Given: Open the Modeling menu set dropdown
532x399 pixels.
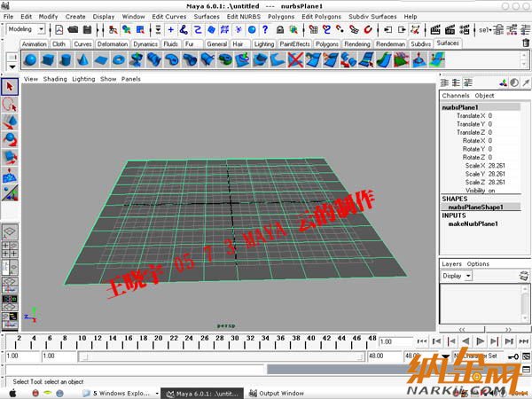Looking at the screenshot, I should [x=26, y=29].
